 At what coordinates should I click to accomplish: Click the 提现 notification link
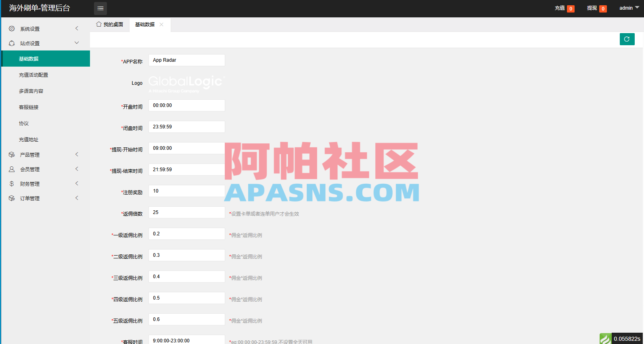tap(597, 8)
